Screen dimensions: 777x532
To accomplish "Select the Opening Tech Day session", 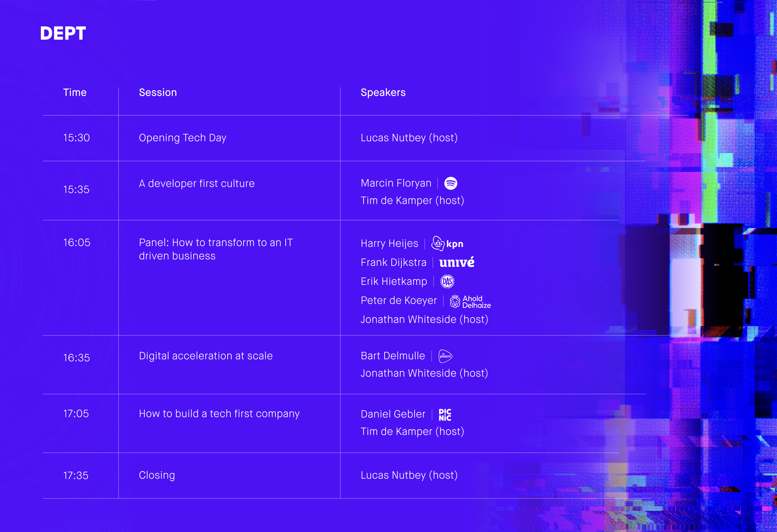I will point(183,138).
